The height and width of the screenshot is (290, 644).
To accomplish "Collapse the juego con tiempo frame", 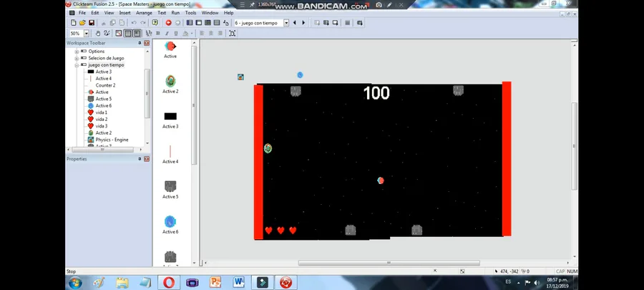I will 77,65.
